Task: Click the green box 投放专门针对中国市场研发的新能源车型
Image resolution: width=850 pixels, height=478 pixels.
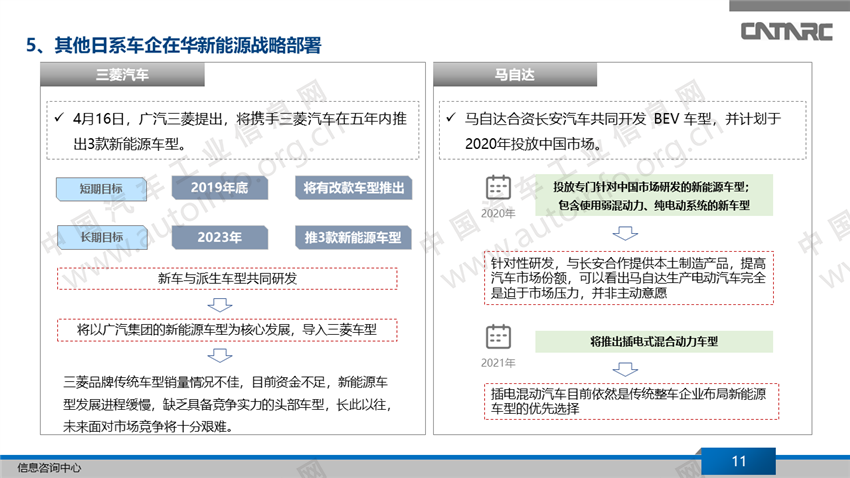Action: click(x=654, y=195)
